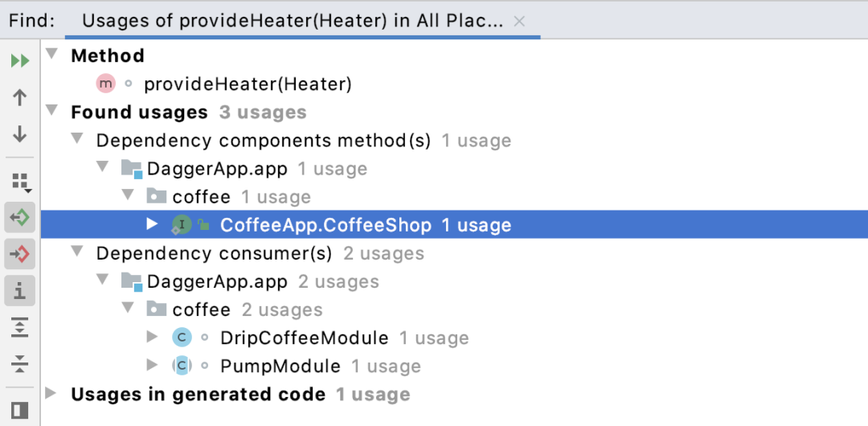Toggle show write access filter
The width and height of the screenshot is (868, 426).
(x=20, y=254)
